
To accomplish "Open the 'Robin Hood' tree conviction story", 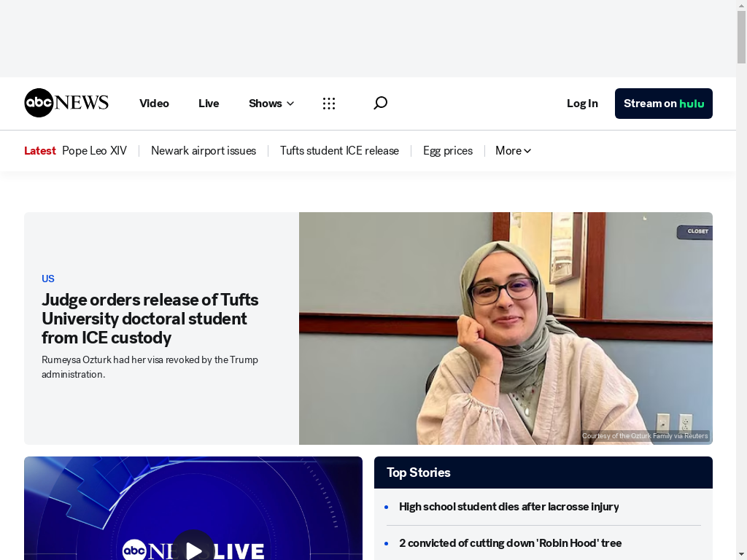I will click(x=510, y=542).
